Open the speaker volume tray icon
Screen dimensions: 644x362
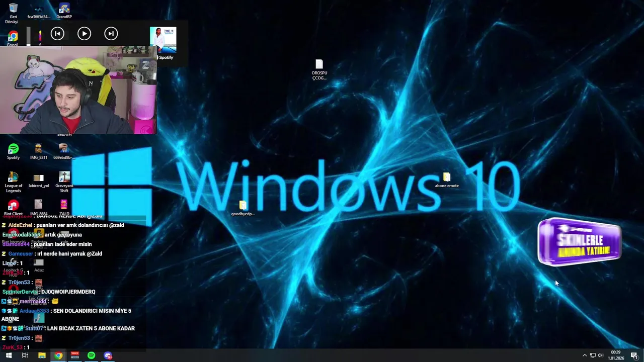pos(600,355)
